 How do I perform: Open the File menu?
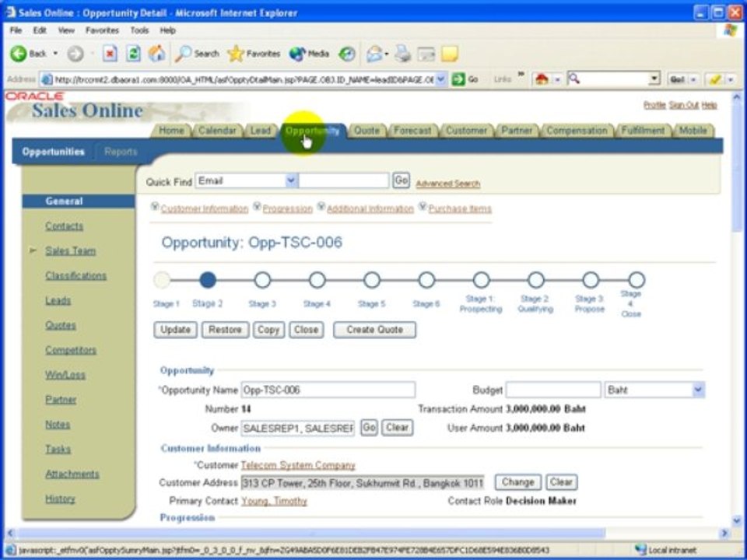16,30
